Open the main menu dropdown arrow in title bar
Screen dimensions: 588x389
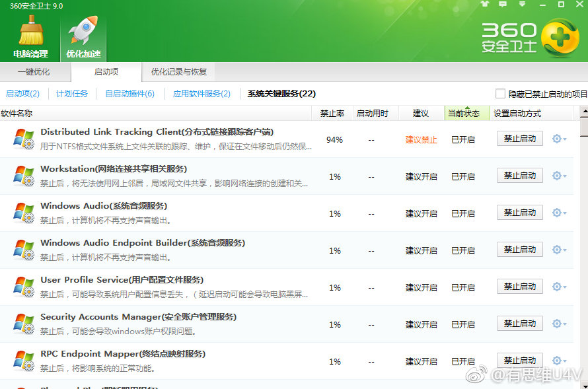(522, 4)
